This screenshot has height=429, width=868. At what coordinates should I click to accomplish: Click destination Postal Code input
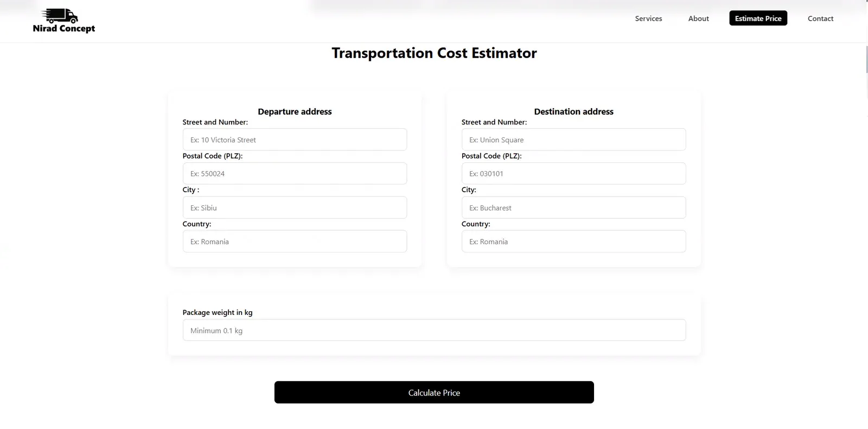573,174
